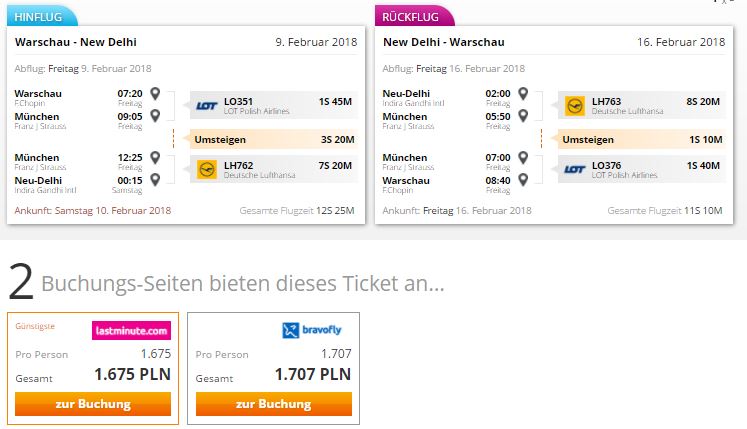Image resolution: width=747 pixels, height=429 pixels.
Task: Click zur Buchung under lastminute.com offer
Action: pyautogui.click(x=93, y=404)
